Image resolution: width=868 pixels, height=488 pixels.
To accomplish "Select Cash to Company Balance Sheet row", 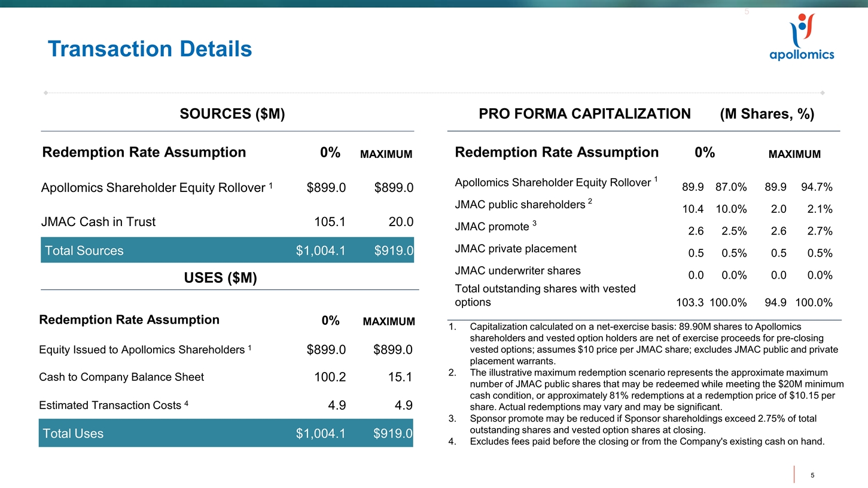I will (x=121, y=377).
